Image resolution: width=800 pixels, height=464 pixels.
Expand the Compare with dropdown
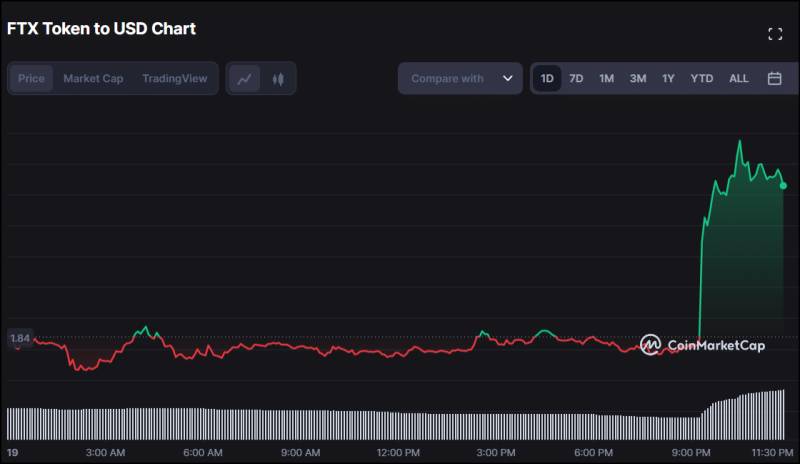click(460, 79)
